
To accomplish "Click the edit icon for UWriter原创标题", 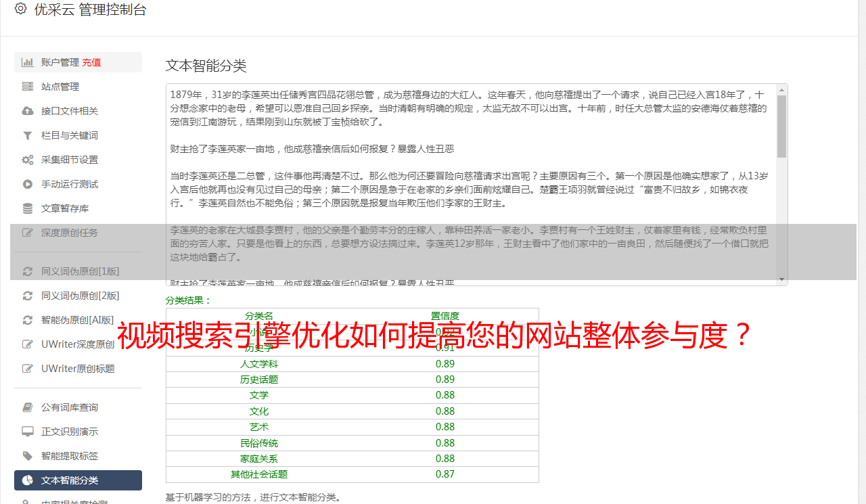I will (x=28, y=369).
